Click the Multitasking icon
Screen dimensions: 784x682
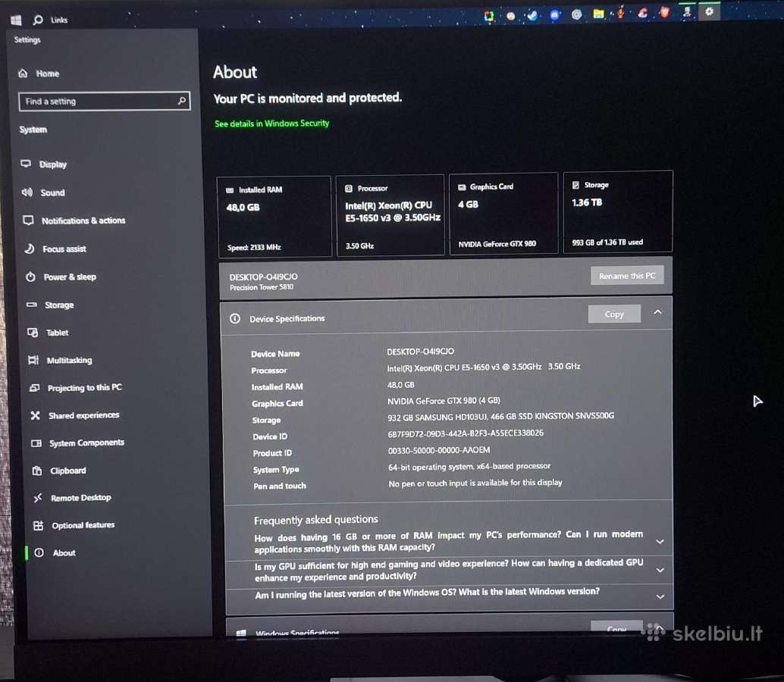[33, 360]
